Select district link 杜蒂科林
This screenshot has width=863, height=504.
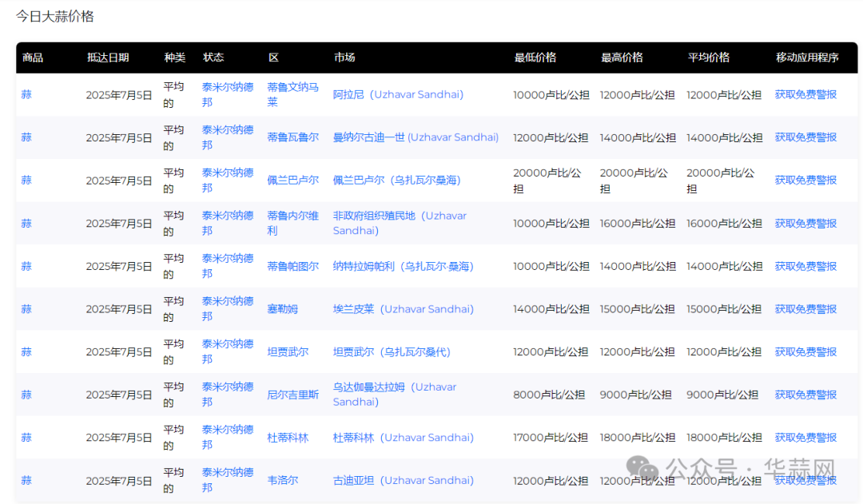tap(288, 438)
